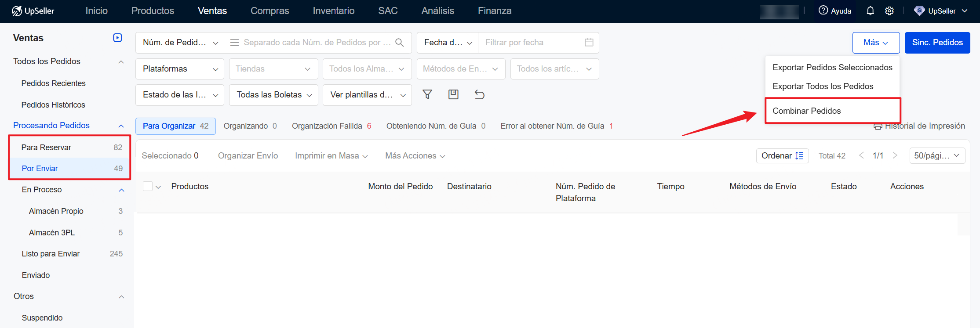The height and width of the screenshot is (328, 980).
Task: Open the Ver plantillas dropdown
Action: coord(367,95)
